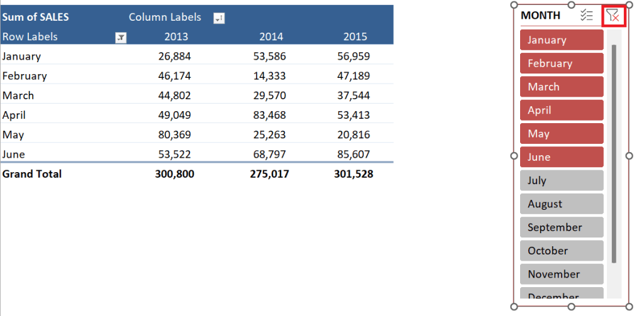644x316 pixels.
Task: Select November slicer item
Action: click(x=561, y=274)
